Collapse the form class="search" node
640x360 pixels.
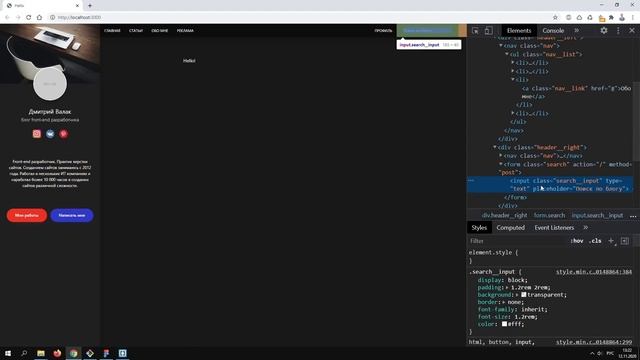(x=501, y=164)
